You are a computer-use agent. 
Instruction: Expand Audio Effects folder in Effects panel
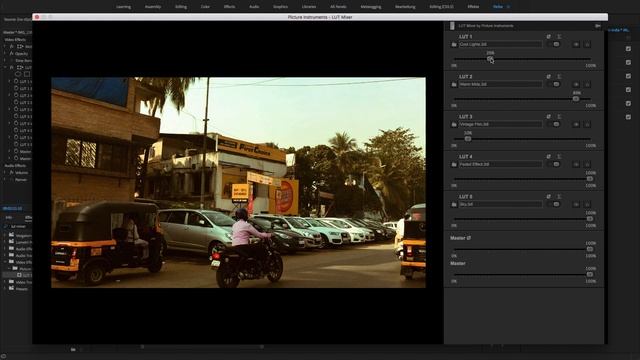[5, 249]
